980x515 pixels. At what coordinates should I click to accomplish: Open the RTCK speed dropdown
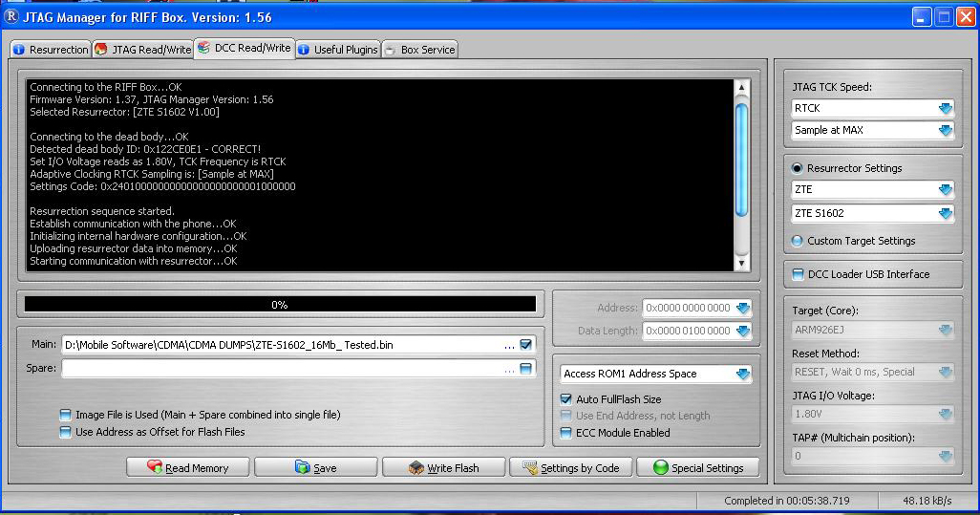click(x=945, y=108)
